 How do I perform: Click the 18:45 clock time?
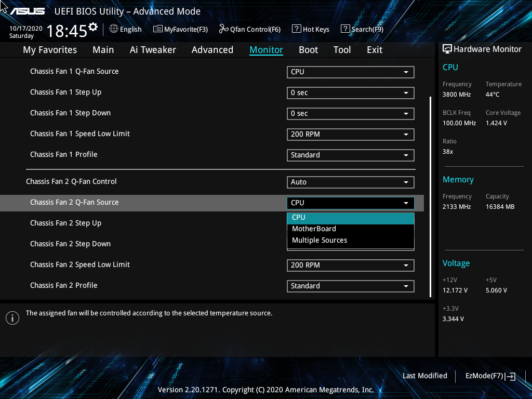67,31
